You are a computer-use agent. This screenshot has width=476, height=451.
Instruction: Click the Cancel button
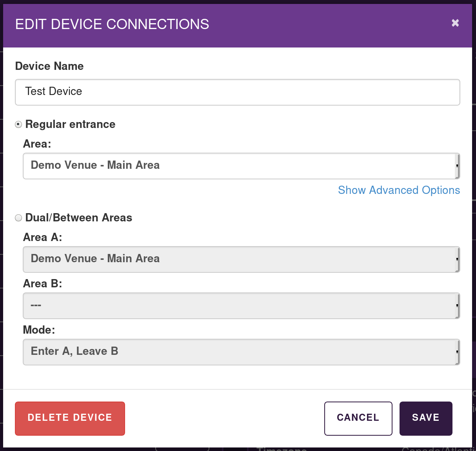(358, 418)
